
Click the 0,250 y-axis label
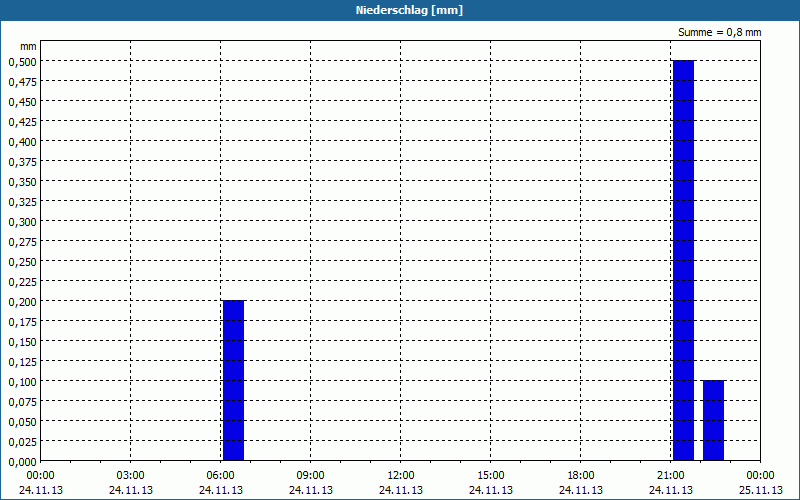[x=22, y=262]
